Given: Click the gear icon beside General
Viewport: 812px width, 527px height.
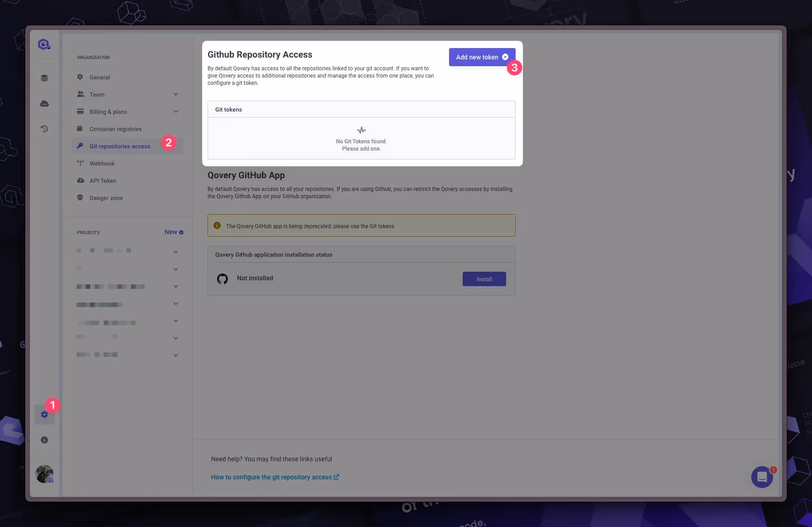Looking at the screenshot, I should pos(80,77).
